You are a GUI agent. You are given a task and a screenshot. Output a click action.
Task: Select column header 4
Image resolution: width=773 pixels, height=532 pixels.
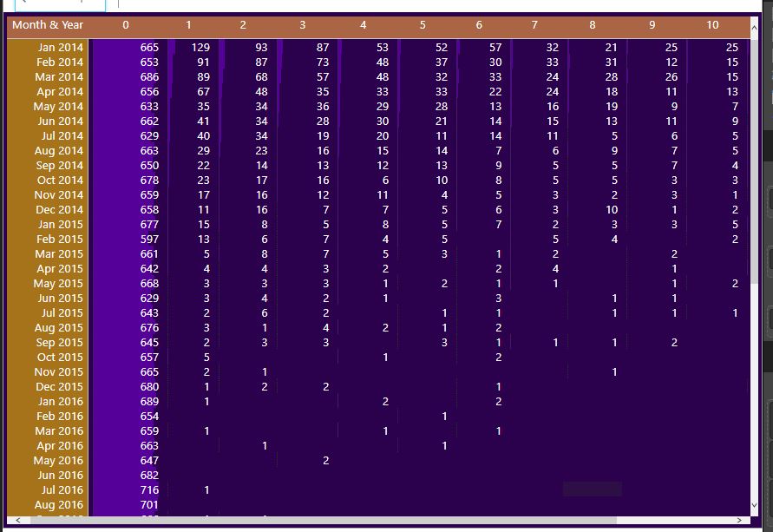[363, 24]
